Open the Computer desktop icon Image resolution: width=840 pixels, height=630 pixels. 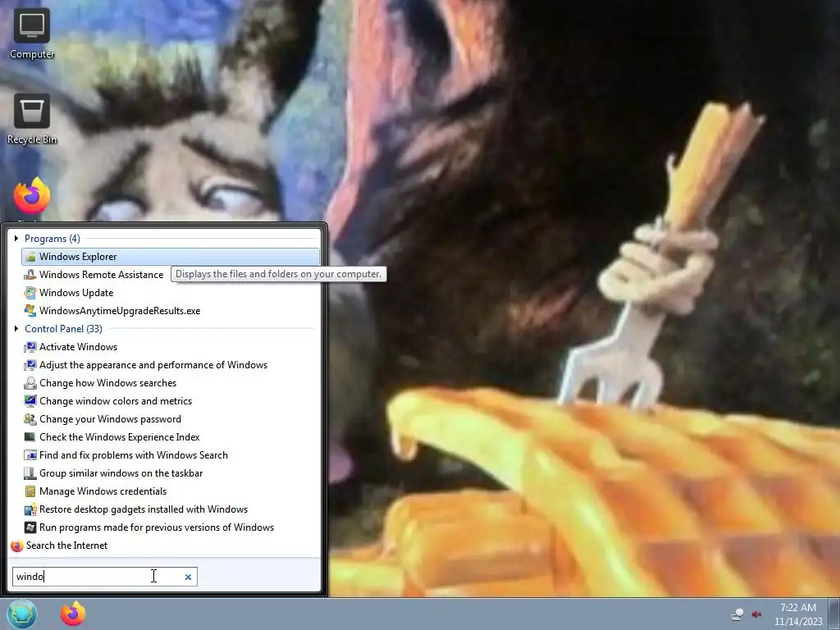tap(32, 33)
